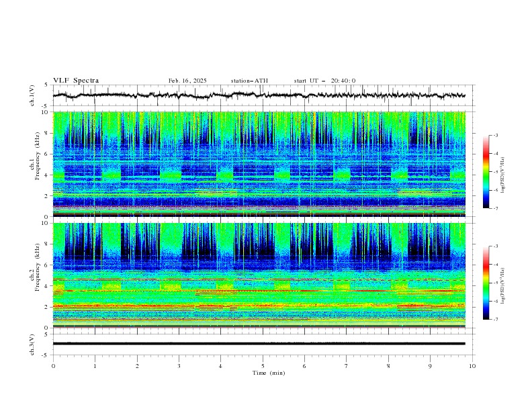Click the 'Time (min)' axis label
532x411 pixels.
(269, 373)
